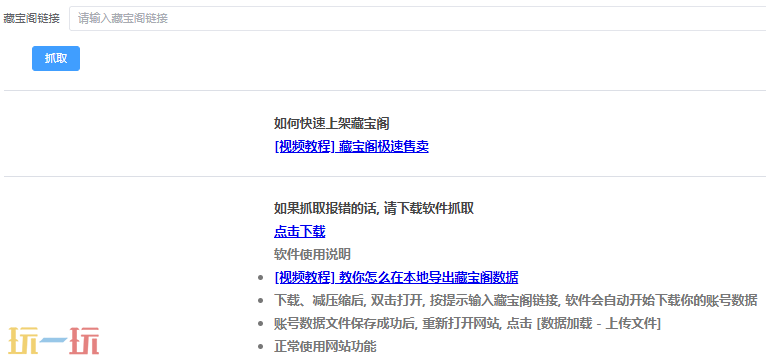The height and width of the screenshot is (360, 766).
Task: Open the [视频教程] 藏宝阁极速售卖 link
Action: tap(351, 147)
